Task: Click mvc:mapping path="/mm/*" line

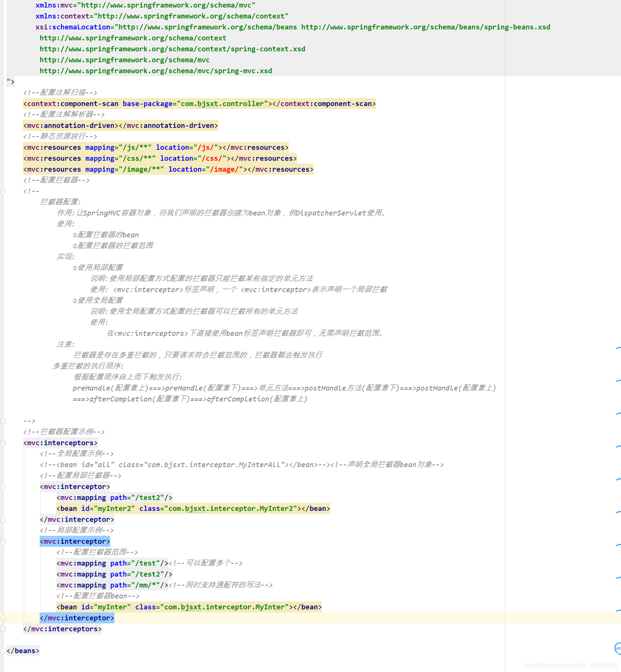Action: pos(112,585)
